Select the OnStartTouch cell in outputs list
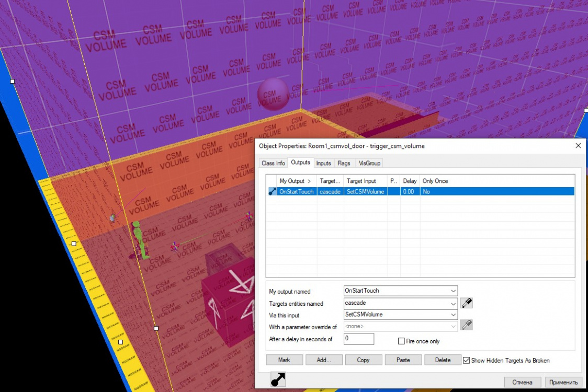 (x=296, y=191)
